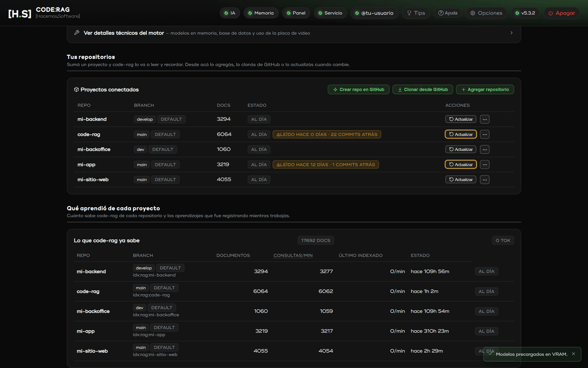Open the Panel navigation pill

[296, 13]
